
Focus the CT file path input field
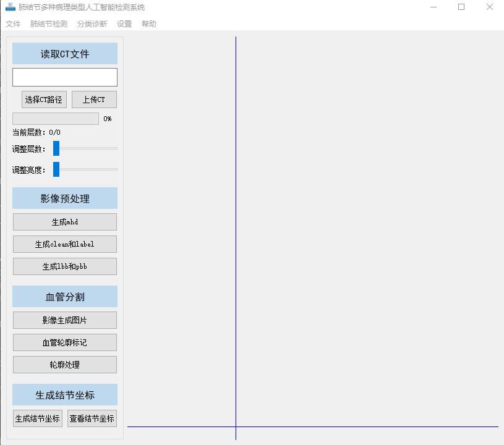coord(65,77)
